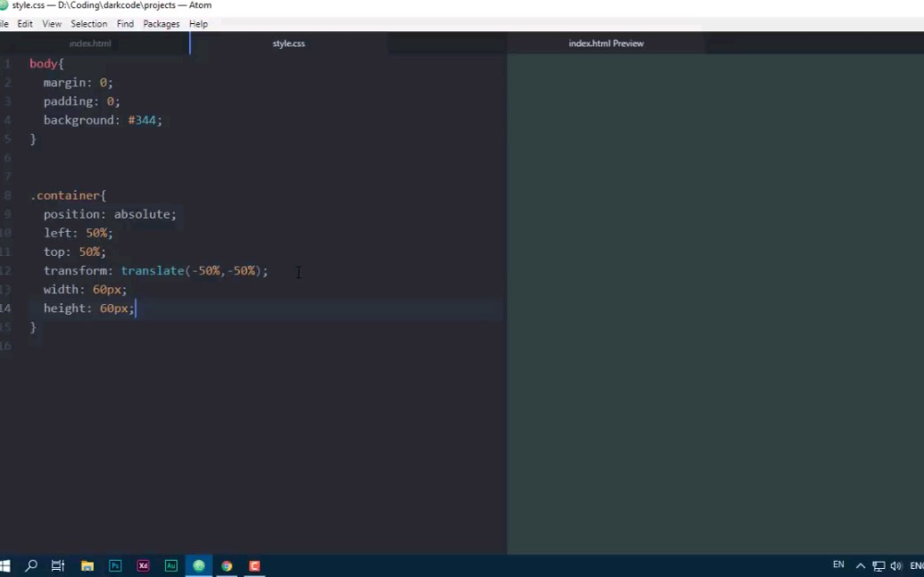
Task: Open the Packages menu in Atom
Action: point(161,23)
